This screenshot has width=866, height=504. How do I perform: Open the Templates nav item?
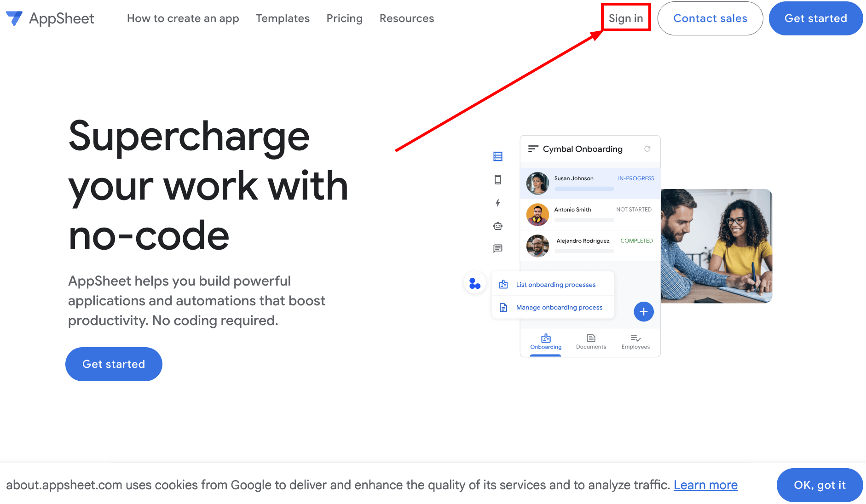click(x=283, y=18)
